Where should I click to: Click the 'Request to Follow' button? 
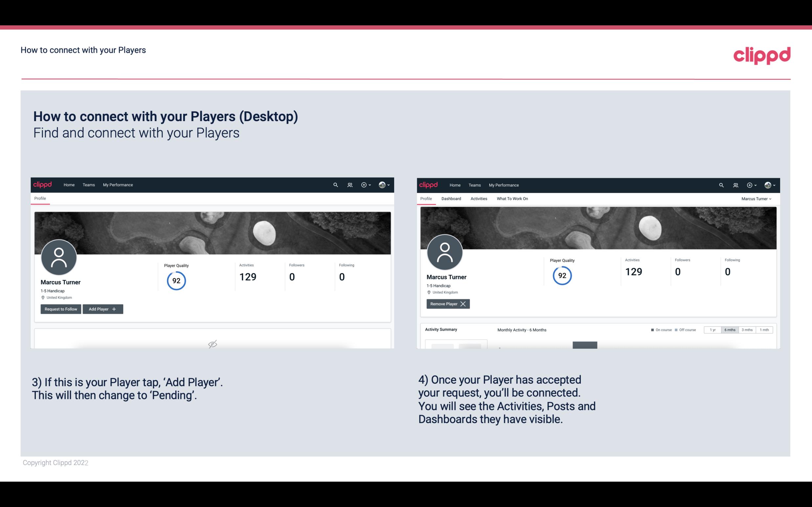[60, 308]
